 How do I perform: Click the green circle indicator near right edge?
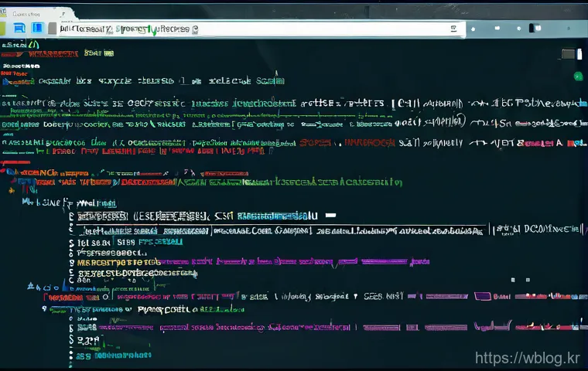577,76
